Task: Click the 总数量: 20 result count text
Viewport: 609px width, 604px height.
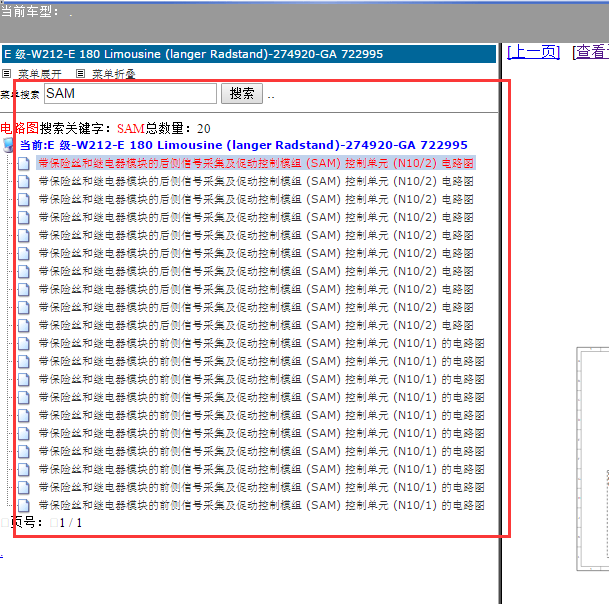Action: point(177,129)
